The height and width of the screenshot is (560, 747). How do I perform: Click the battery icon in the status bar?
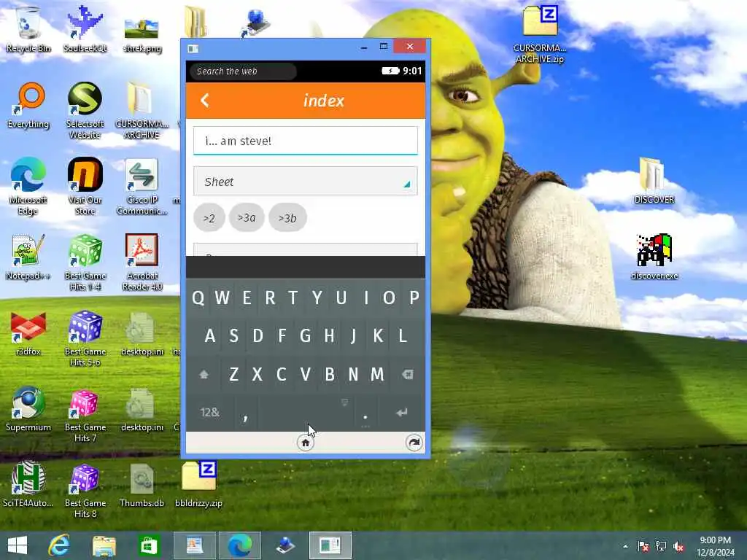390,71
